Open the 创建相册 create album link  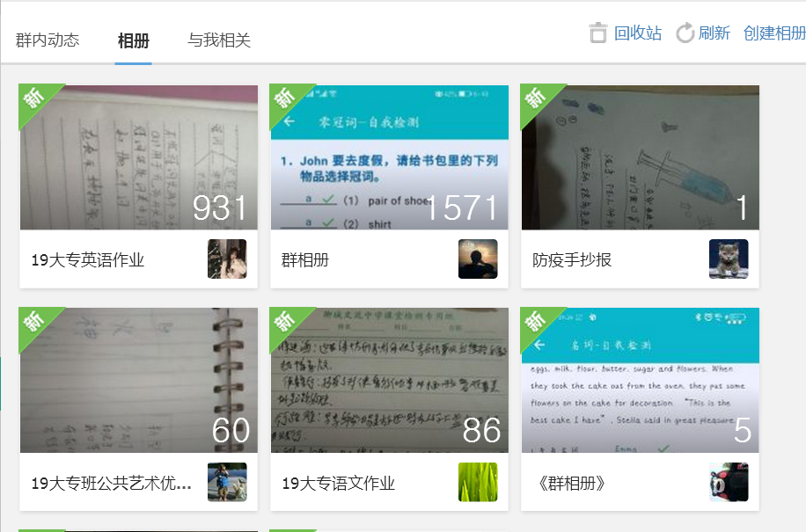coord(773,33)
